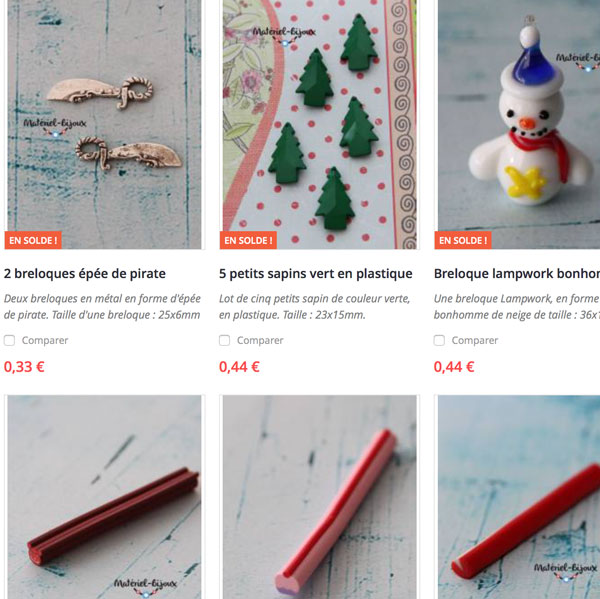Open '5 petits sapins vert en plastique' link

pos(316,274)
